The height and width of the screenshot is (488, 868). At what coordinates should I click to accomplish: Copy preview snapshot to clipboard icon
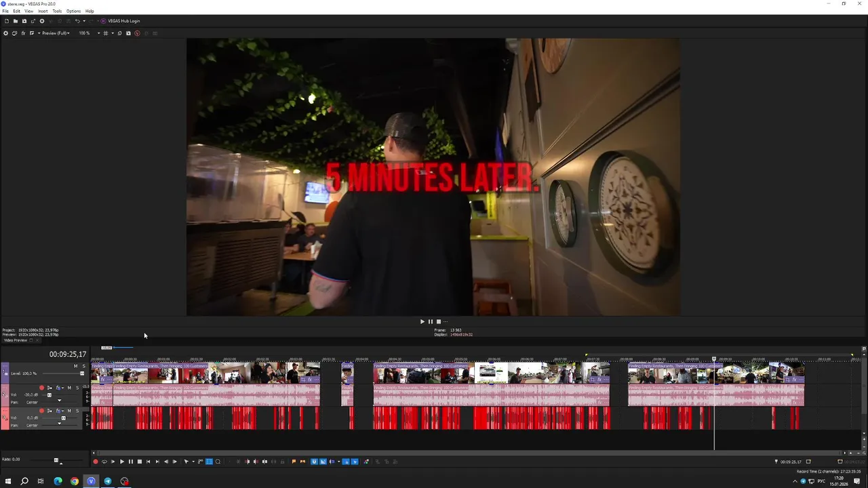pyautogui.click(x=119, y=33)
